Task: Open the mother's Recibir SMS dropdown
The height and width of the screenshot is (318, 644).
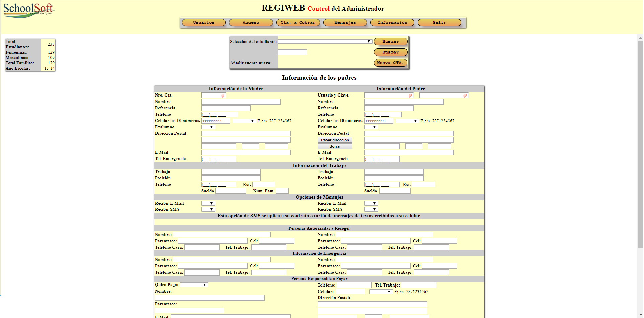Action: click(x=208, y=209)
